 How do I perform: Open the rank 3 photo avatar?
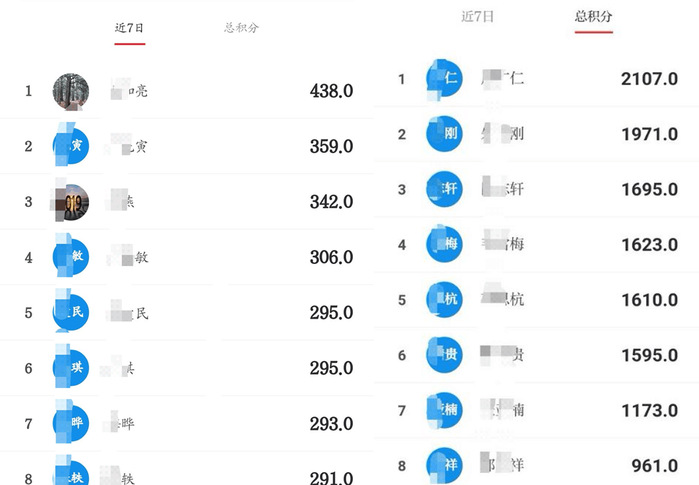(x=72, y=202)
